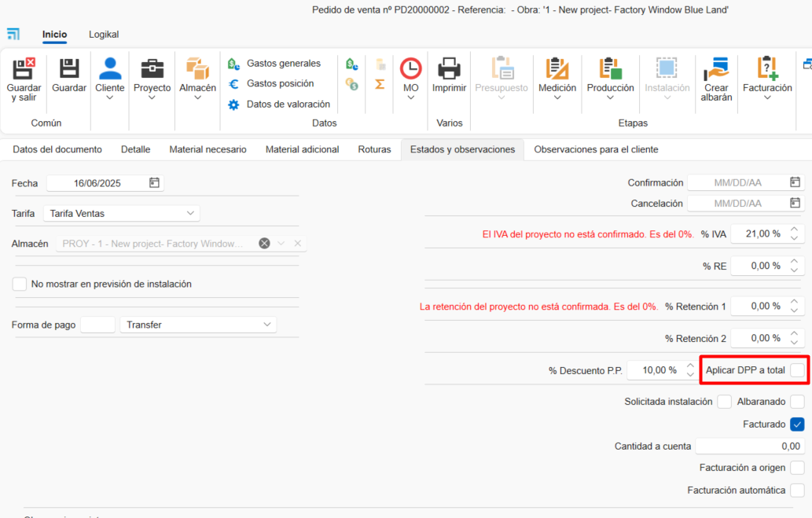Expand the Tarifa Ventas dropdown
This screenshot has width=812, height=518.
coord(190,214)
